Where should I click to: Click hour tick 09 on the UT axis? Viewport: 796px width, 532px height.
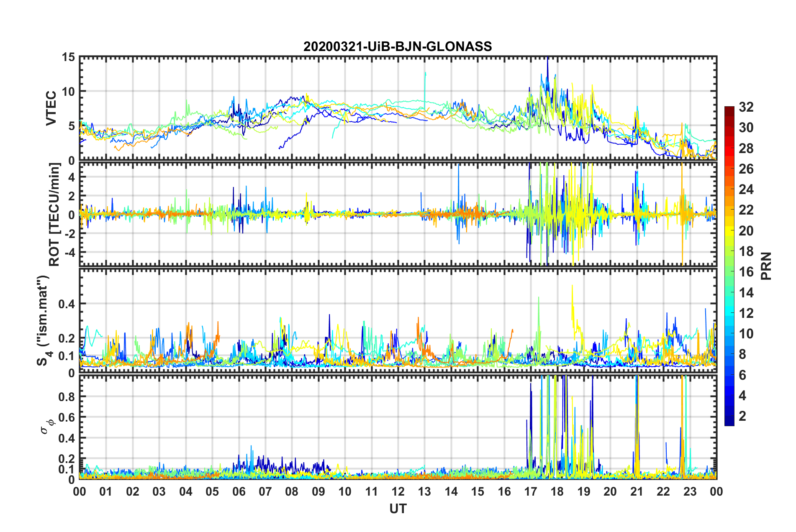[x=318, y=491]
